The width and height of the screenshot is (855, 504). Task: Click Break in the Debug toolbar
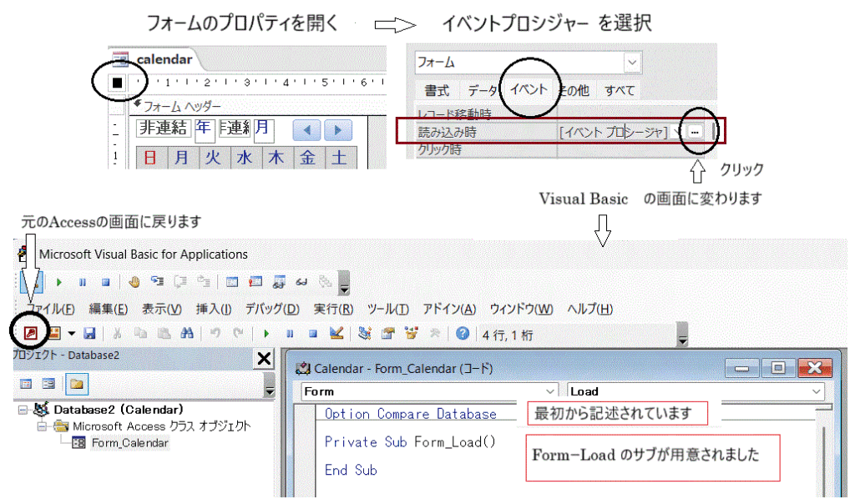[x=83, y=282]
